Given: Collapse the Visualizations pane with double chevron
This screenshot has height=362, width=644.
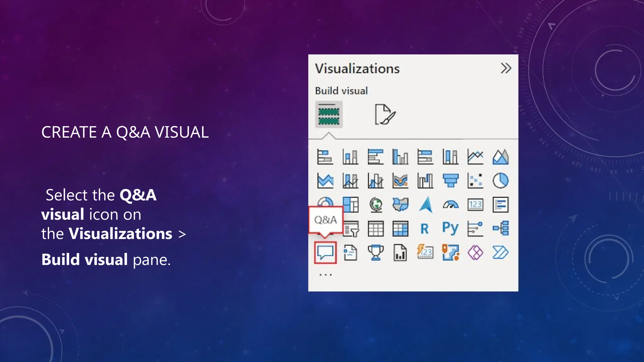Looking at the screenshot, I should pyautogui.click(x=506, y=68).
